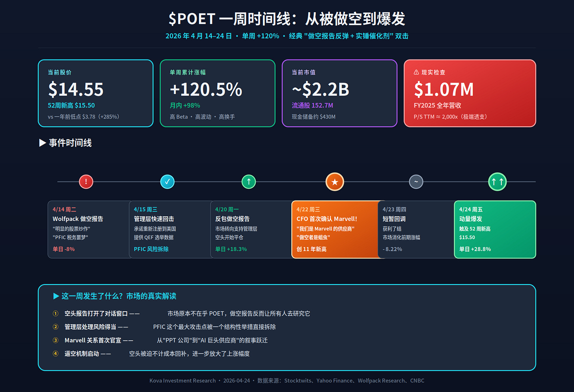
Task: Click the gray tilde timeline marker
Action: point(416,182)
